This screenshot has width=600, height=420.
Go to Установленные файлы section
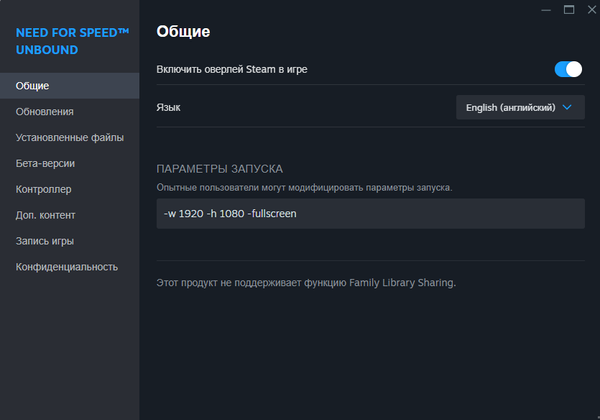pos(70,137)
